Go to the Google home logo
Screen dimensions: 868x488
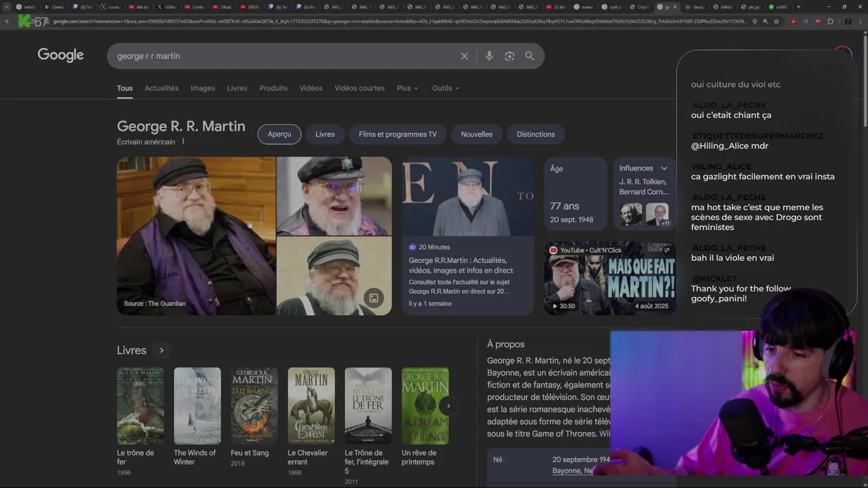pyautogui.click(x=60, y=56)
